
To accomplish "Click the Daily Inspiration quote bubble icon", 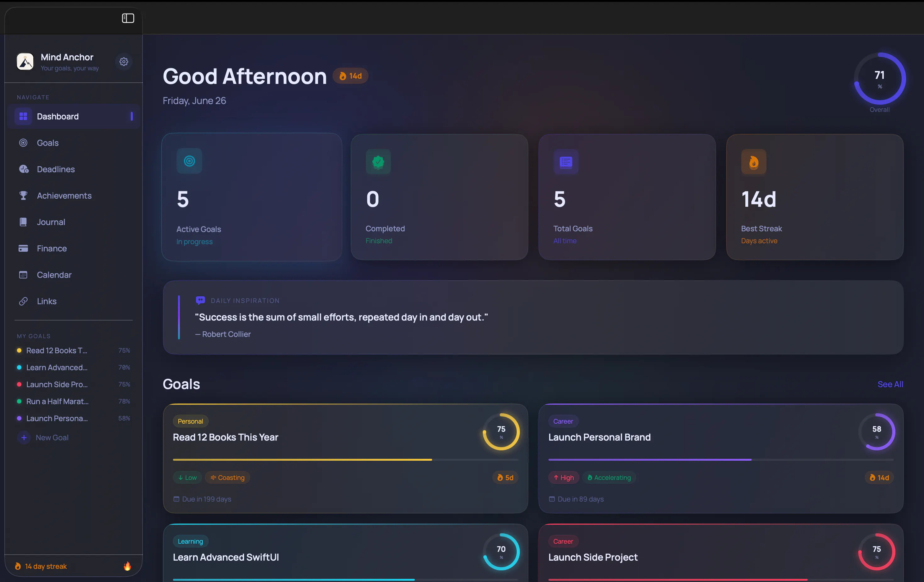I will (x=200, y=300).
